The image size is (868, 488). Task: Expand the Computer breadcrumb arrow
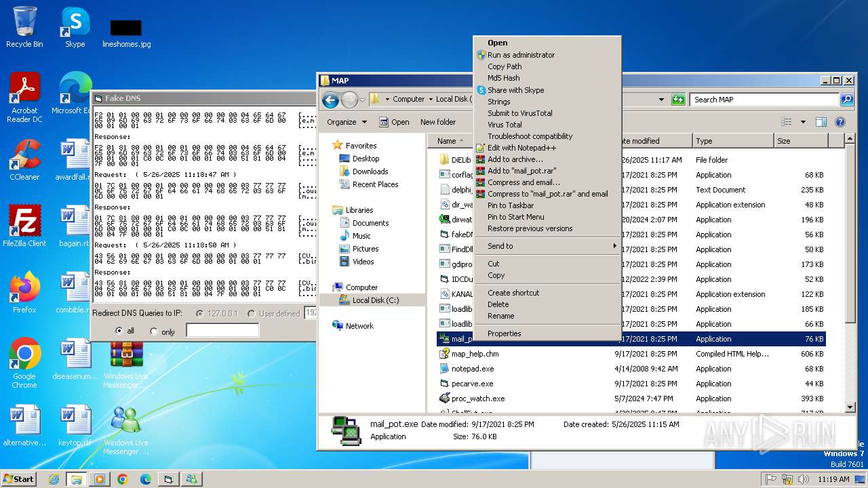coord(431,99)
